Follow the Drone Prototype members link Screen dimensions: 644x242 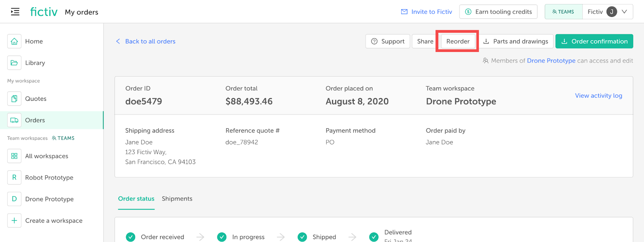tap(551, 60)
